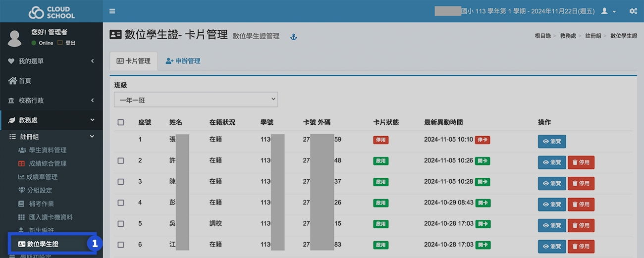
Task: Open the 班級 class dropdown
Action: [x=196, y=100]
